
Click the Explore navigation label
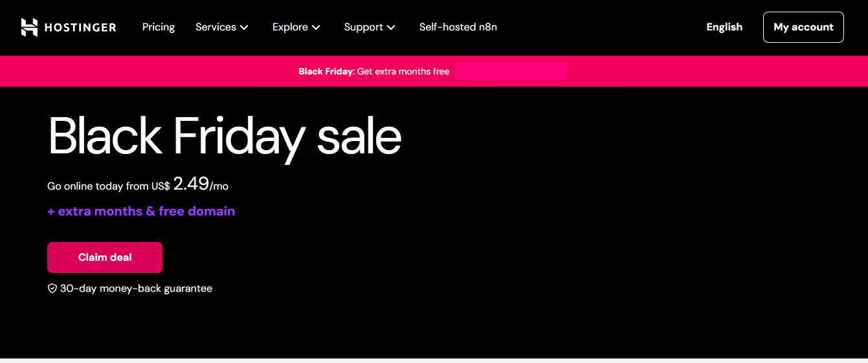coord(290,27)
